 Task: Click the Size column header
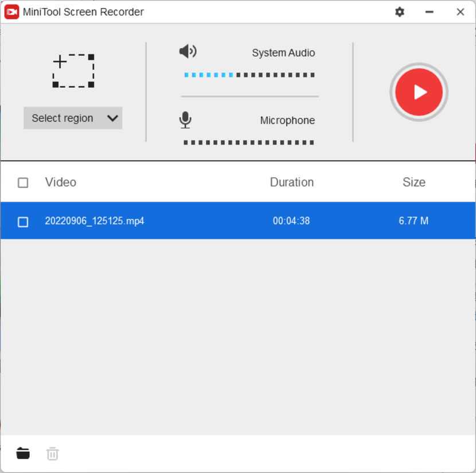[414, 183]
